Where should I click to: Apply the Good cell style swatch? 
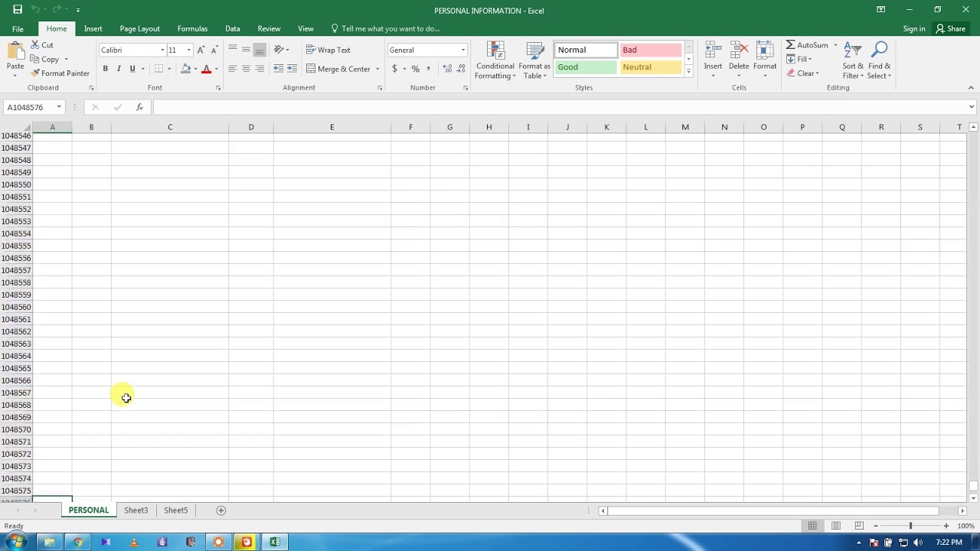(585, 67)
